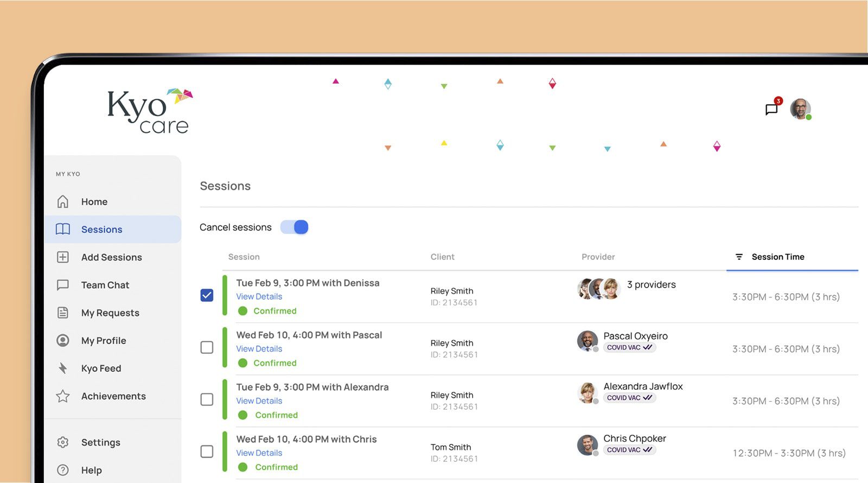Click the Home house icon
The image size is (868, 483).
coord(63,202)
